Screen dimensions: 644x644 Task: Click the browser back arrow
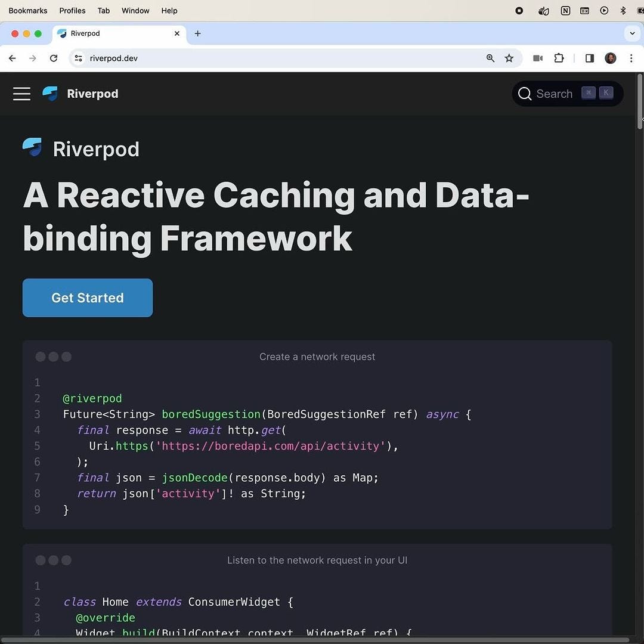click(13, 58)
